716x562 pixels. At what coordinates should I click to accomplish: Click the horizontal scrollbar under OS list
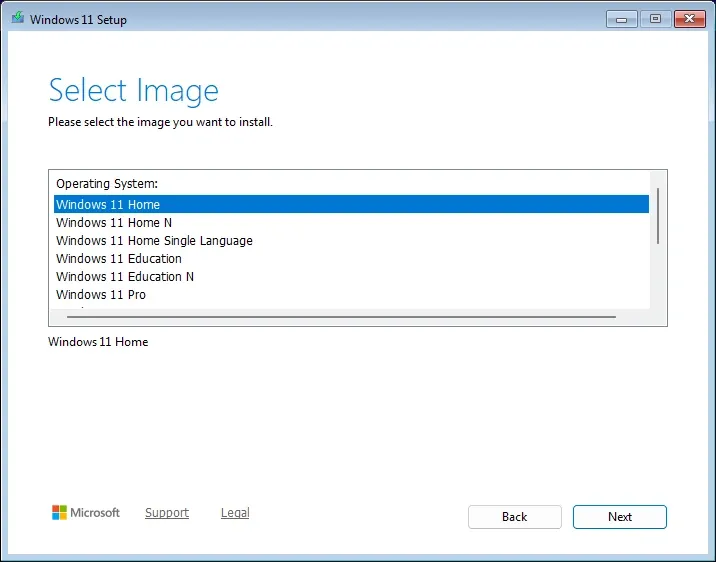[x=341, y=317]
